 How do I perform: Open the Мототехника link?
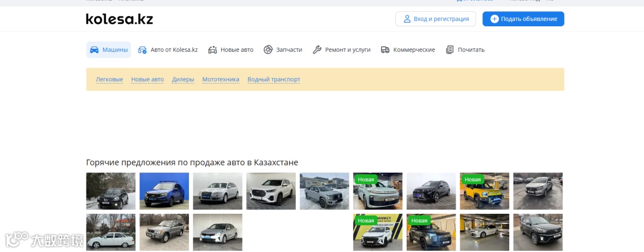click(221, 79)
